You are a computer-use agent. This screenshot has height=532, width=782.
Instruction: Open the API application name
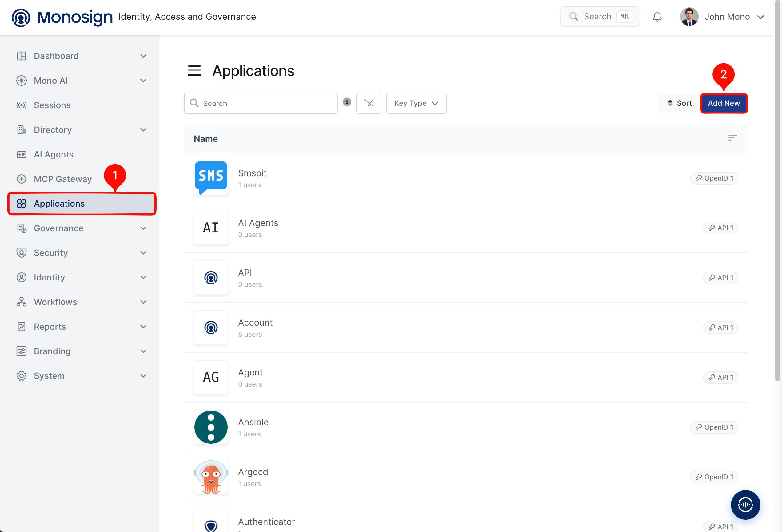[245, 273]
